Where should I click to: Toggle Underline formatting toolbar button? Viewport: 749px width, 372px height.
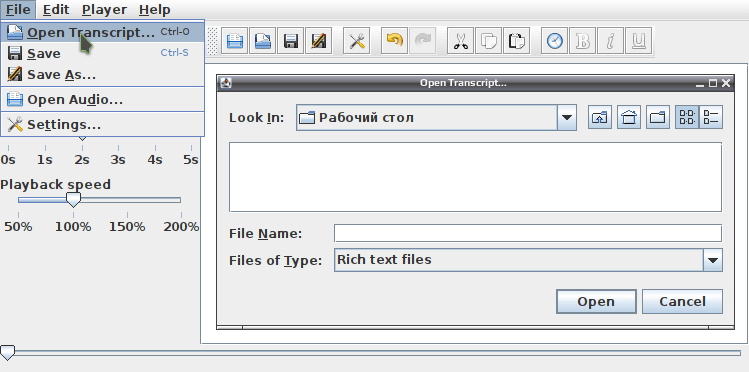point(639,41)
